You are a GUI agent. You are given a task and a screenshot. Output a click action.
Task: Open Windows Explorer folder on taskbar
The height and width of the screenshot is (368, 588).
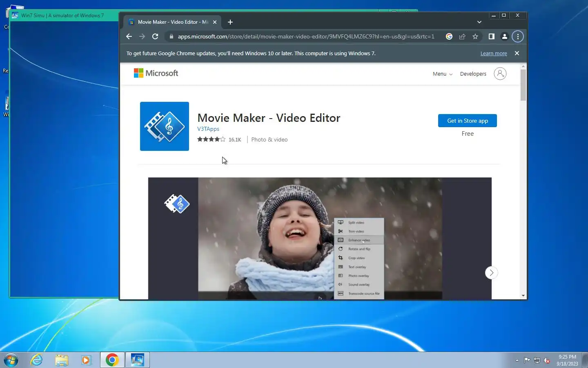[x=62, y=360]
